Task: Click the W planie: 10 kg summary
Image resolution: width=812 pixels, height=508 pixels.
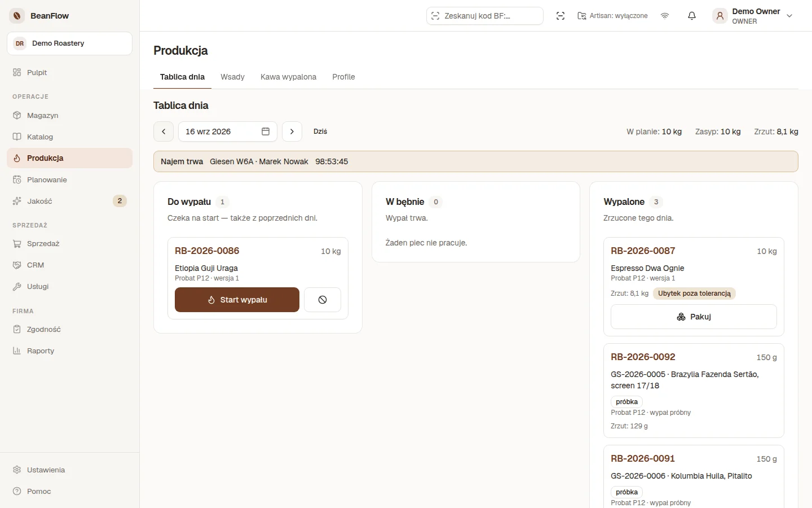Action: pos(654,132)
